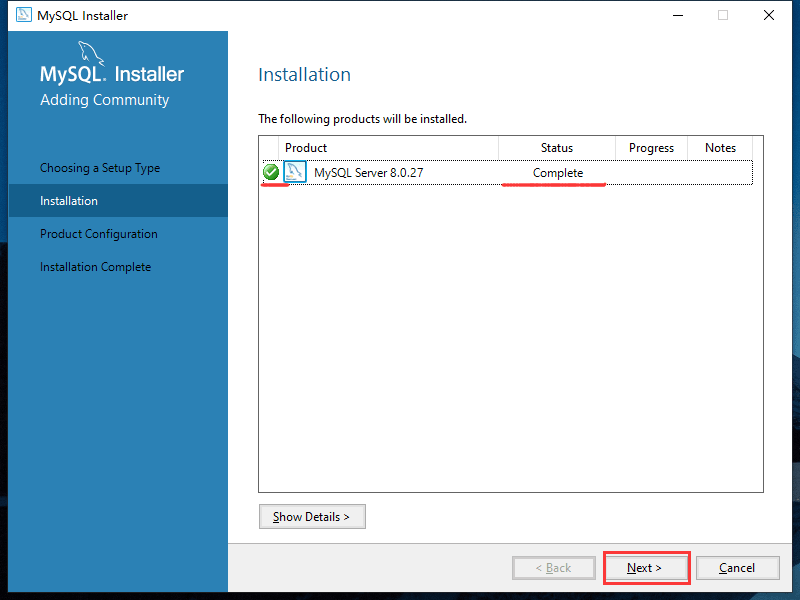Viewport: 800px width, 600px height.
Task: Select the Choosing a Setup Type step
Action: click(x=100, y=168)
